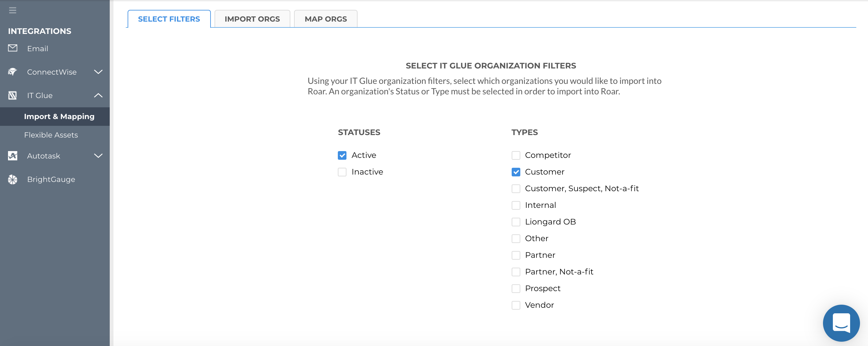The image size is (868, 346).
Task: Check the Vendor type checkbox
Action: pos(516,305)
